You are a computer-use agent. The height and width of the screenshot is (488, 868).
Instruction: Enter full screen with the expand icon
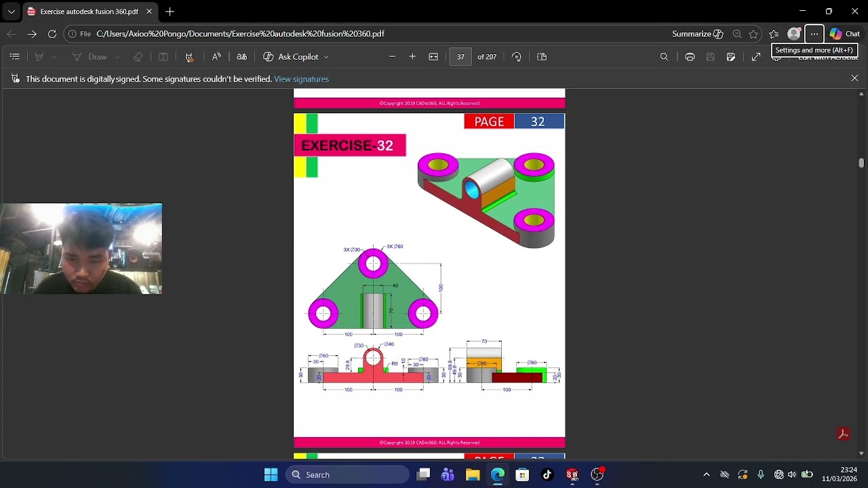click(x=756, y=57)
